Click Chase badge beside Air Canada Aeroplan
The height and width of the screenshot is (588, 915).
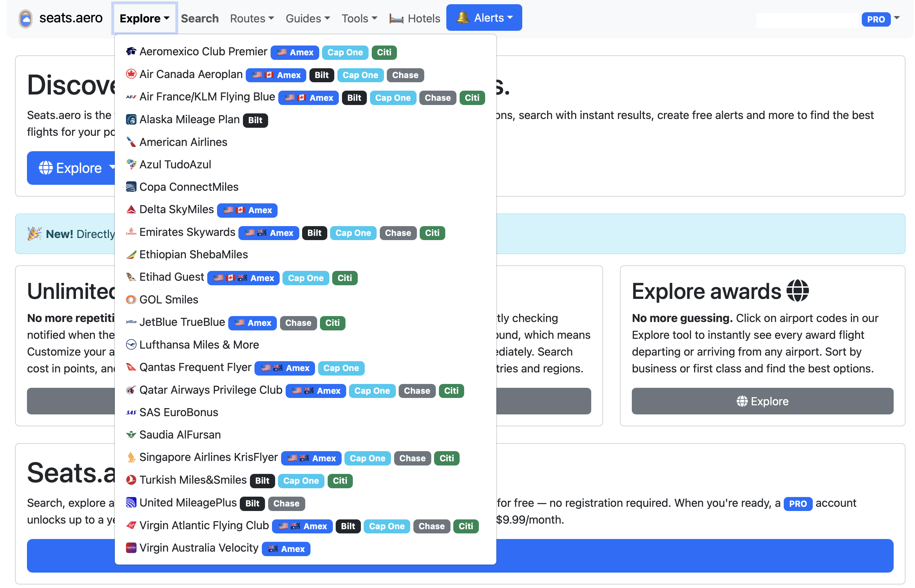(x=405, y=75)
